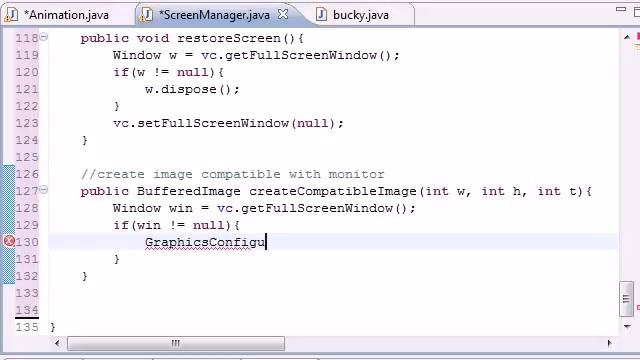Click 'restoreScreen' method name on line 118

point(229,38)
